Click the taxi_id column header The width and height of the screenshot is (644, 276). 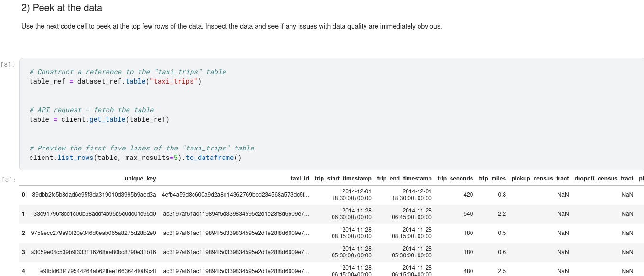pos(300,179)
